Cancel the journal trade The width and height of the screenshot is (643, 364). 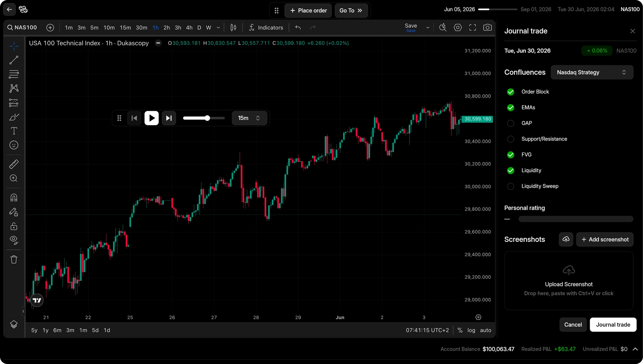pos(573,325)
